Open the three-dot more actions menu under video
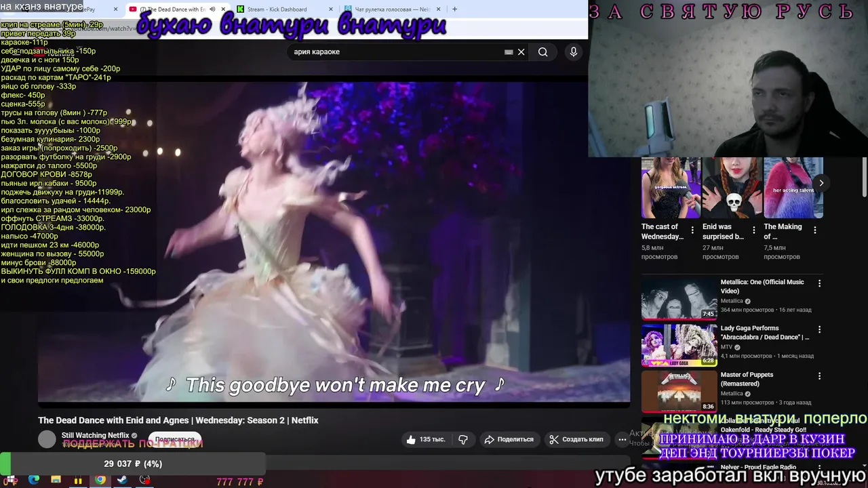 [622, 439]
